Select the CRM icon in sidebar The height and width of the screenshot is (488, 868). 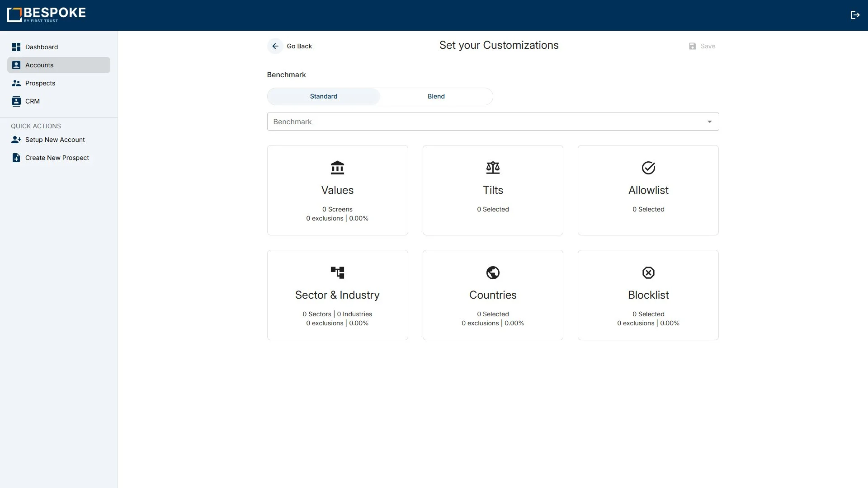click(x=16, y=101)
